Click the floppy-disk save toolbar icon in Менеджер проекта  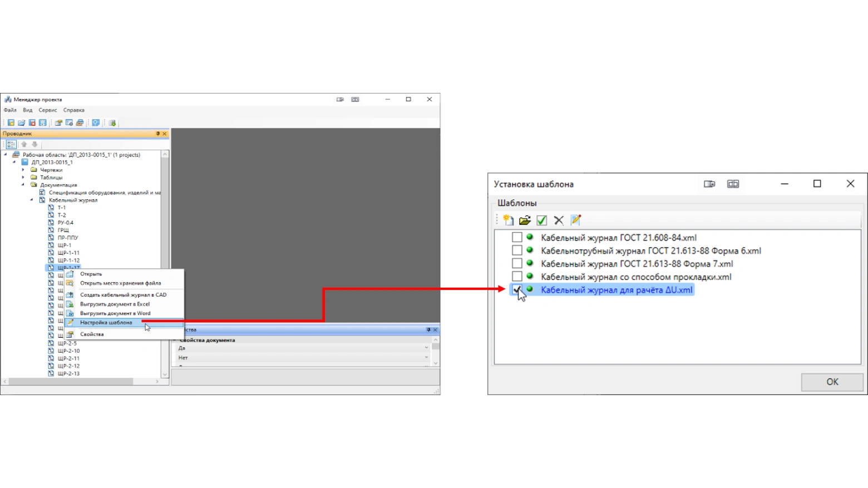[43, 123]
